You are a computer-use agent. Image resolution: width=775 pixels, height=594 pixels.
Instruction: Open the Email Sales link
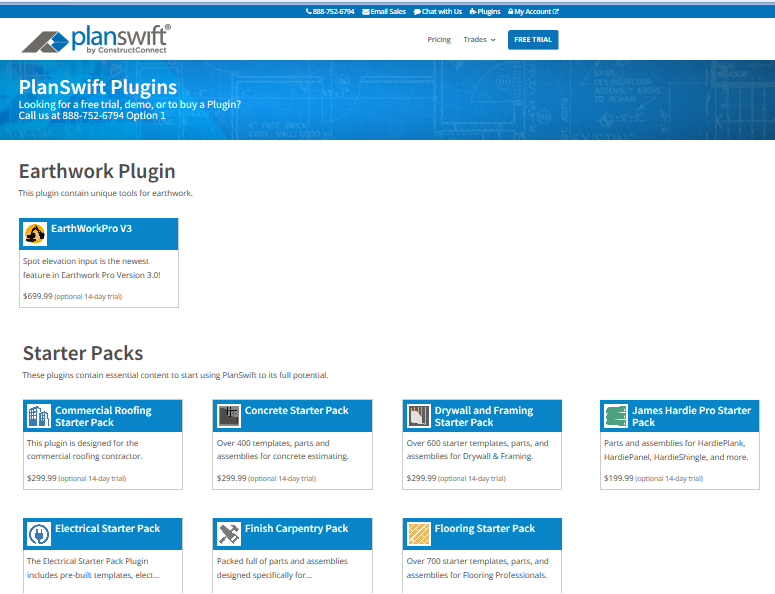pyautogui.click(x=384, y=11)
